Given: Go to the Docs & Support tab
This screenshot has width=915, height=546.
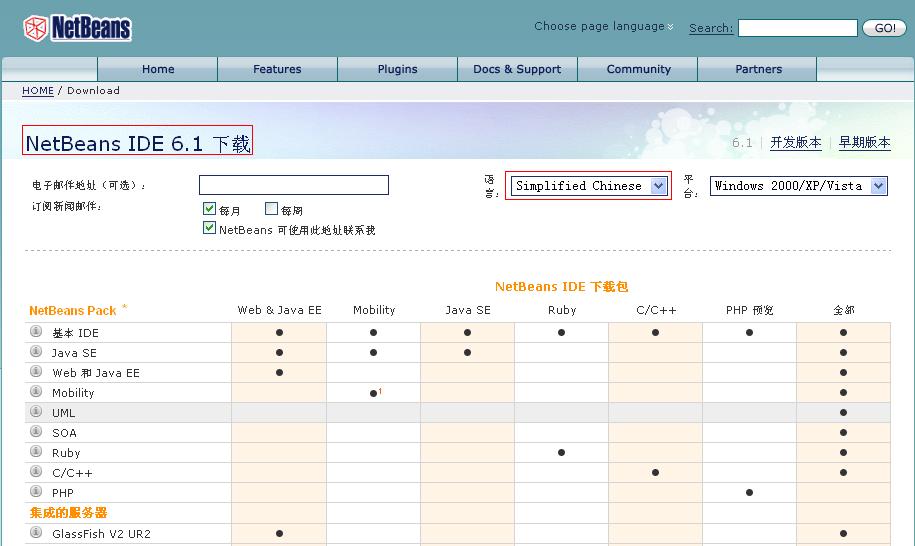Looking at the screenshot, I should 517,69.
